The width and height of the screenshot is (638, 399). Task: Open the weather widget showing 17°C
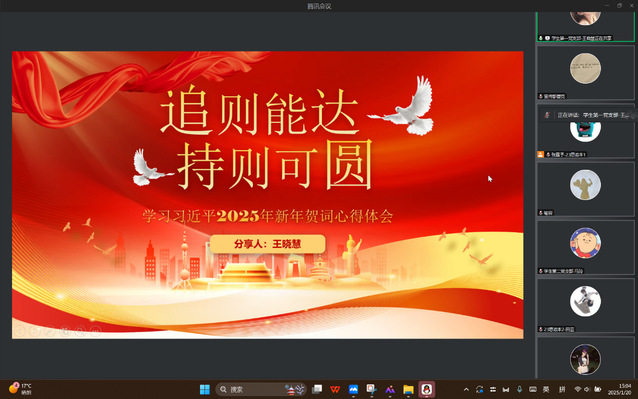point(20,389)
